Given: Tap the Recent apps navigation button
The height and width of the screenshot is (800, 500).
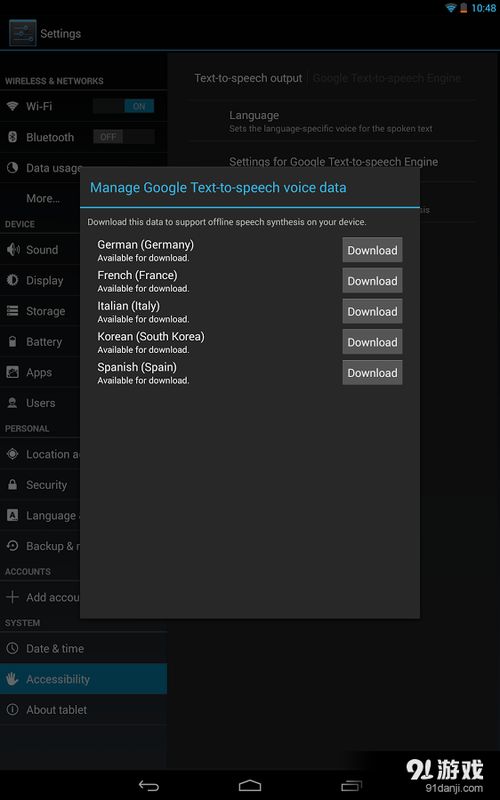Looking at the screenshot, I should click(x=351, y=785).
